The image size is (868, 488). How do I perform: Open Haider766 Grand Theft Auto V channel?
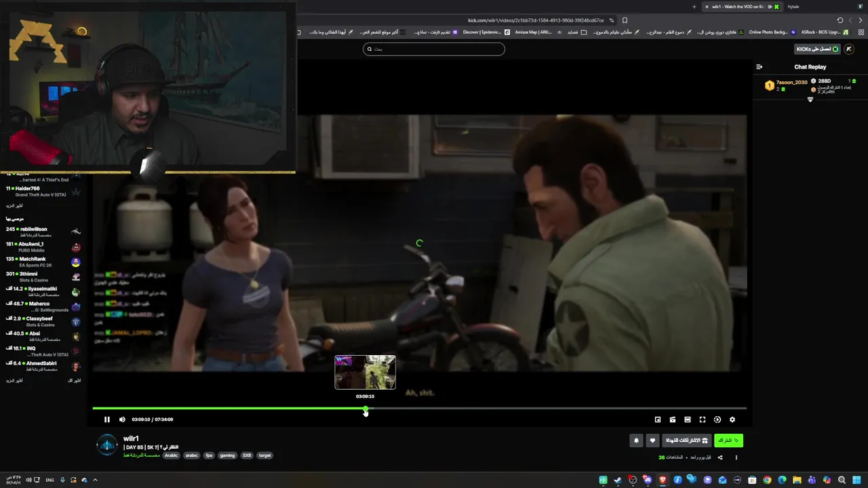43,191
